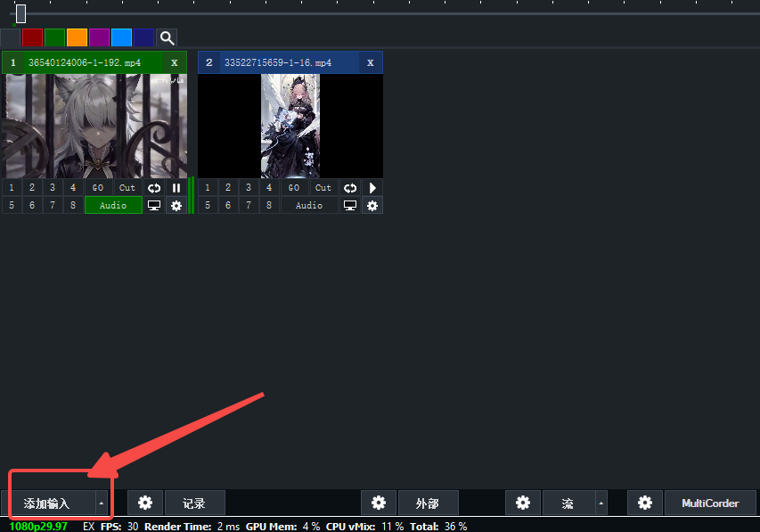Open settings gear for input 1
This screenshot has height=532, width=760.
pos(176,206)
